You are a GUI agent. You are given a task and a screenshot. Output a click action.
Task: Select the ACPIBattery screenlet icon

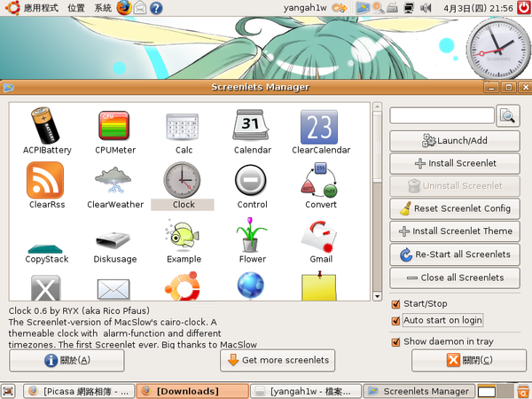click(45, 126)
